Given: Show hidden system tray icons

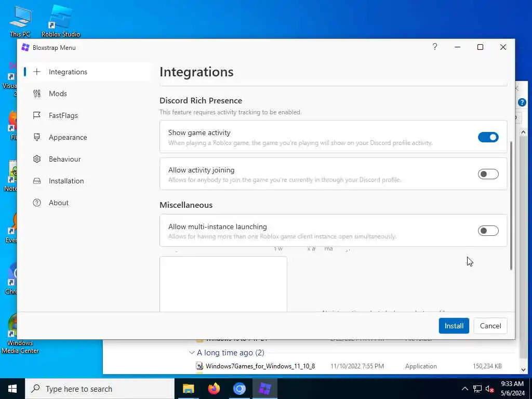Looking at the screenshot, I should 465,389.
